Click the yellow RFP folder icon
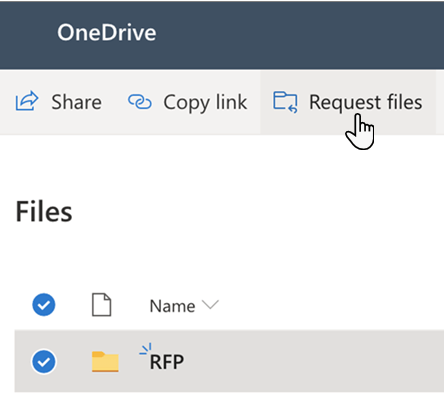The height and width of the screenshot is (394, 444). 105,362
